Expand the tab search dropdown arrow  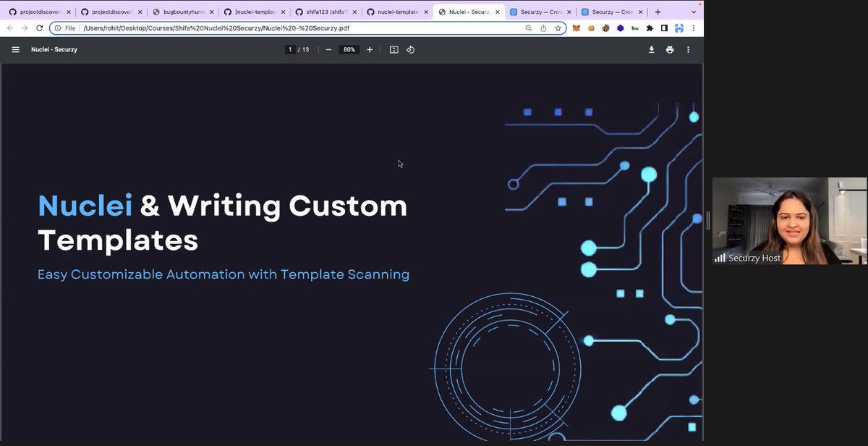(x=694, y=12)
